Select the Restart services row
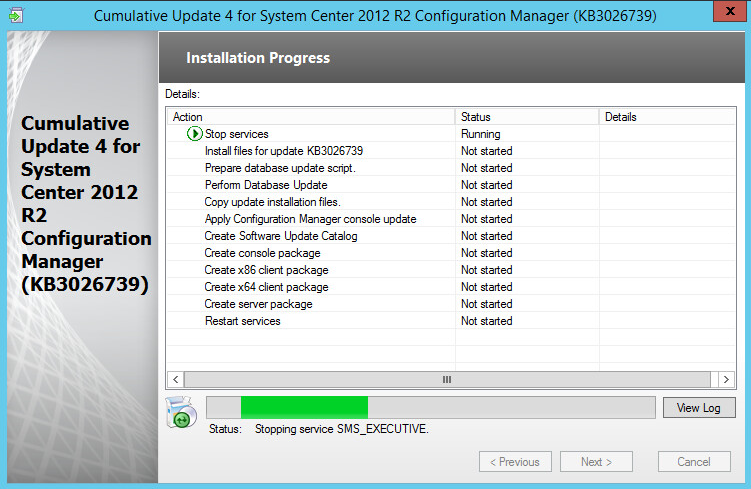The width and height of the screenshot is (751, 489). (x=242, y=321)
